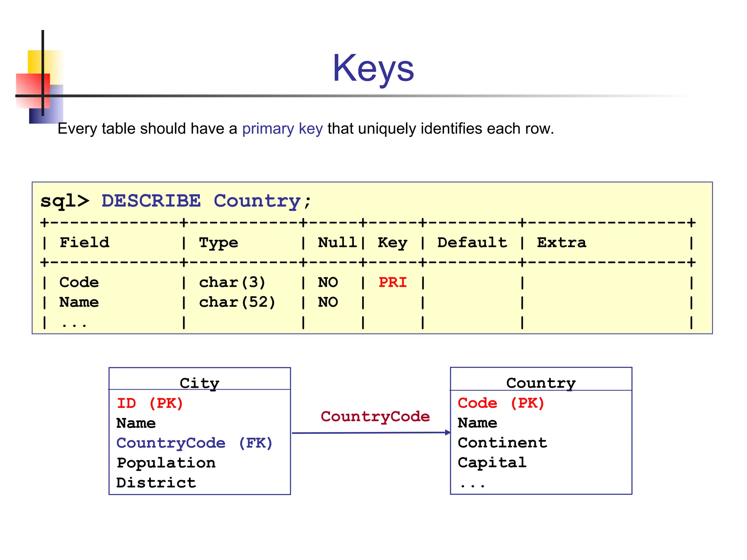
Task: Click ID (PK) in City box
Action: (150, 403)
